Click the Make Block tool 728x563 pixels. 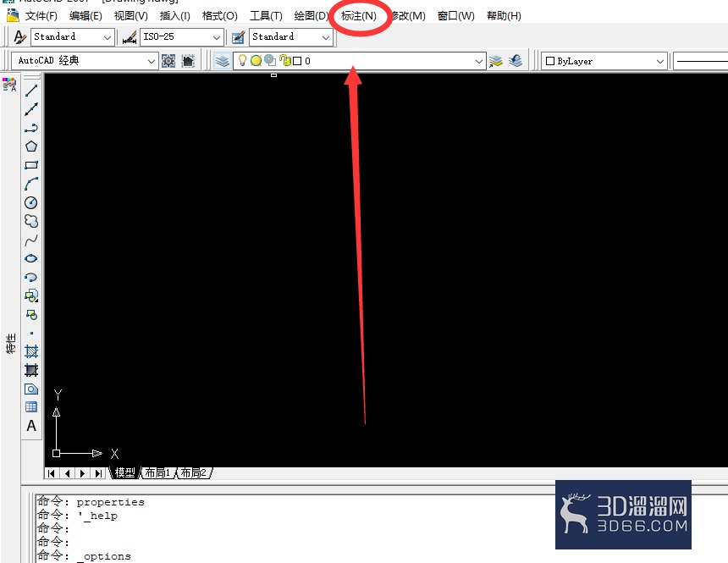(31, 315)
